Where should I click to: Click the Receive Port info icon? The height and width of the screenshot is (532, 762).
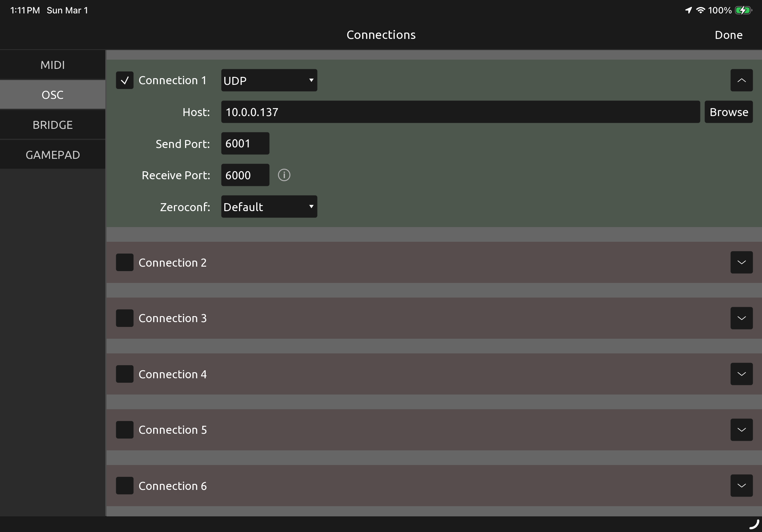[284, 175]
